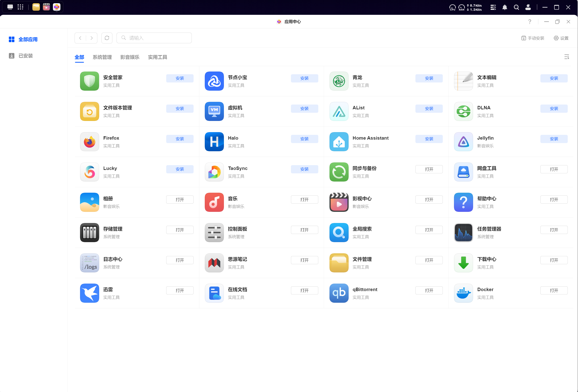The height and width of the screenshot is (392, 578).
Task: Click the help question mark icon
Action: [530, 22]
